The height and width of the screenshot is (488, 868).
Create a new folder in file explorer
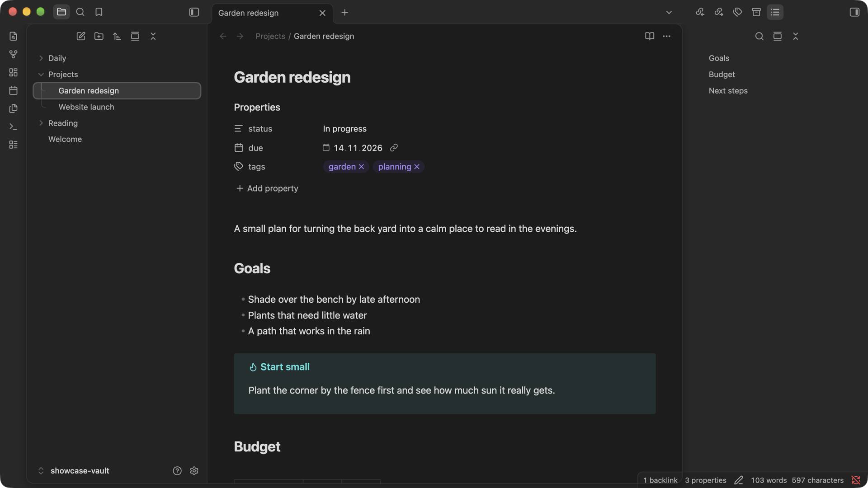(x=99, y=36)
